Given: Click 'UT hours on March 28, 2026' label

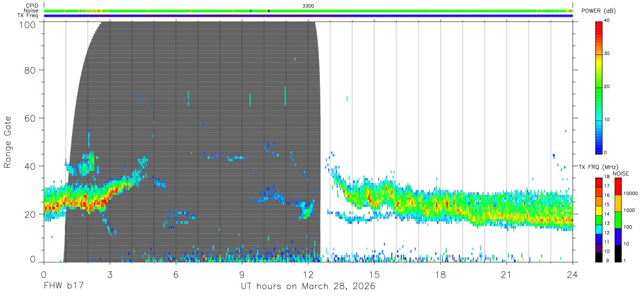Looking at the screenshot, I should [x=308, y=287].
